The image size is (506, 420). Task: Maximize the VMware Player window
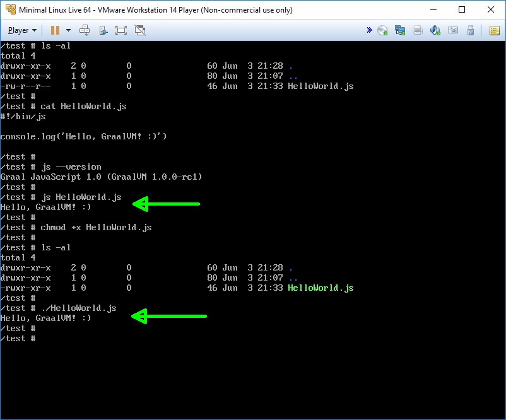(x=462, y=9)
